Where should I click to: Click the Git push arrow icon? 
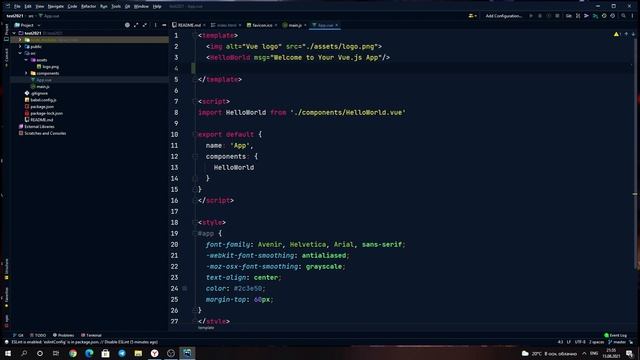pos(587,16)
